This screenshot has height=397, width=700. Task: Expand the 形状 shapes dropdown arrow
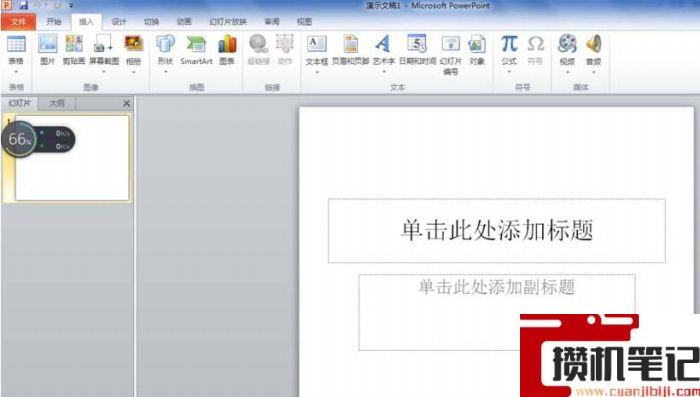pyautogui.click(x=165, y=71)
